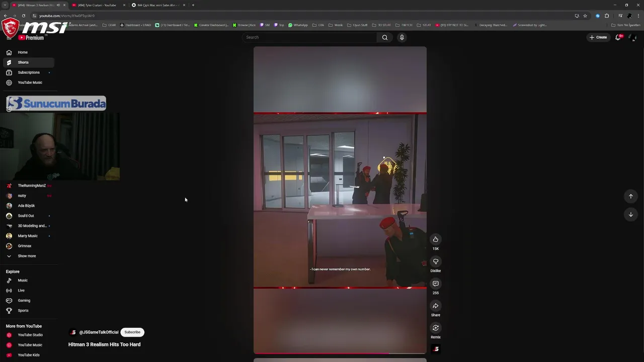This screenshot has height=362, width=644.
Task: Click the YouTube search magnifier button
Action: click(x=385, y=37)
